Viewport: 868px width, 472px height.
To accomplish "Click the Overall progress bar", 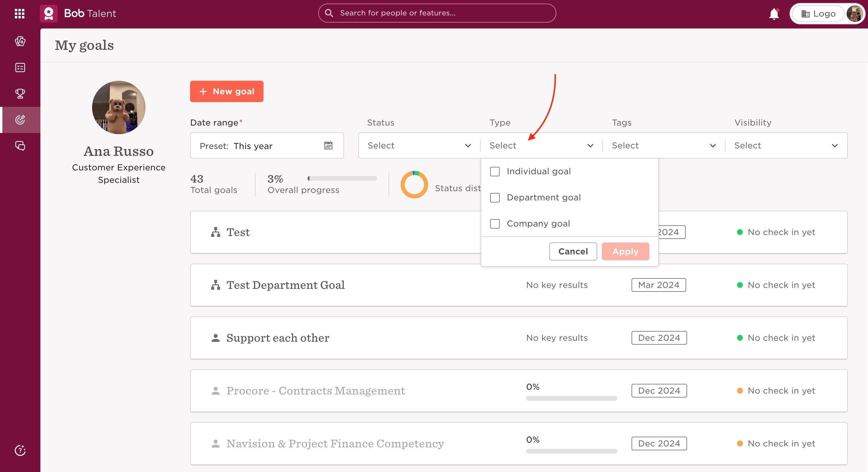I will tap(342, 178).
